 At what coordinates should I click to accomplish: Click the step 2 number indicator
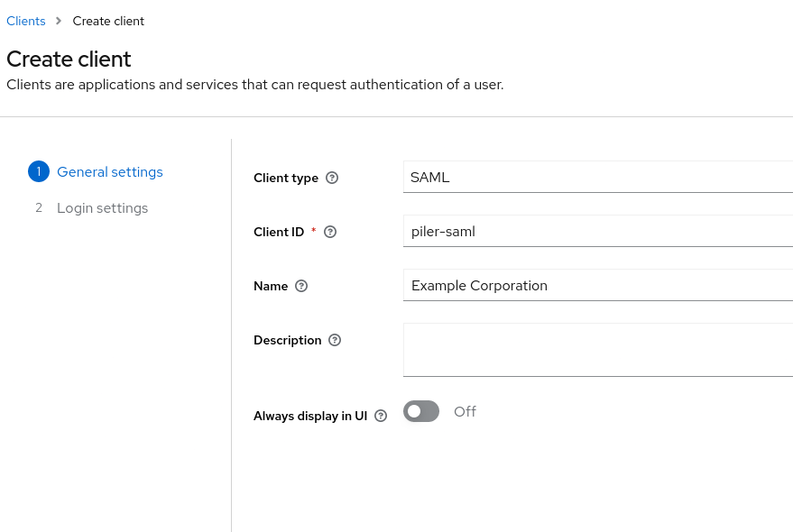[39, 207]
